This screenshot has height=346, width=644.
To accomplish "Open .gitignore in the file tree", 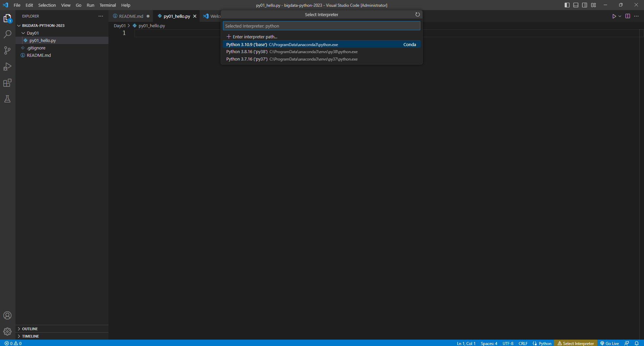I will pos(62,48).
